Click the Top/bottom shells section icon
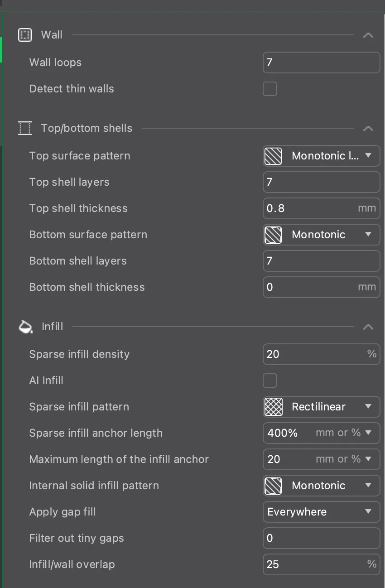The width and height of the screenshot is (385, 588). (x=25, y=128)
